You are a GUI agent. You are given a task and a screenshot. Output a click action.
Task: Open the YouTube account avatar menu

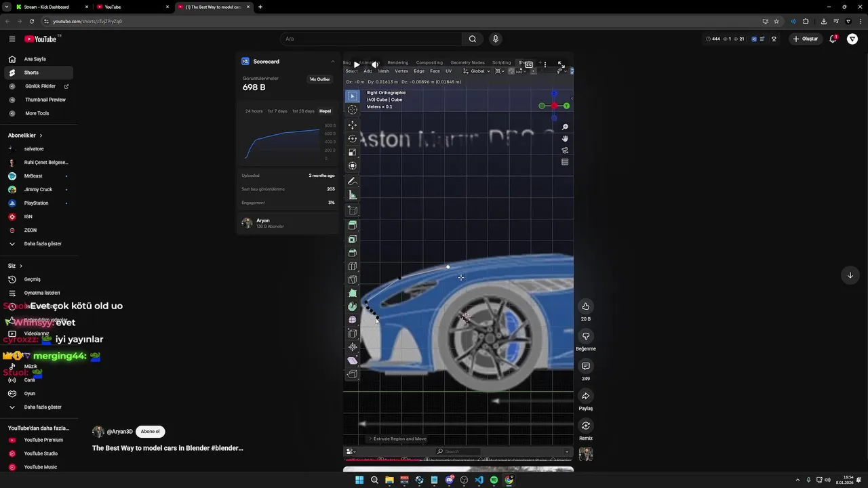[852, 39]
